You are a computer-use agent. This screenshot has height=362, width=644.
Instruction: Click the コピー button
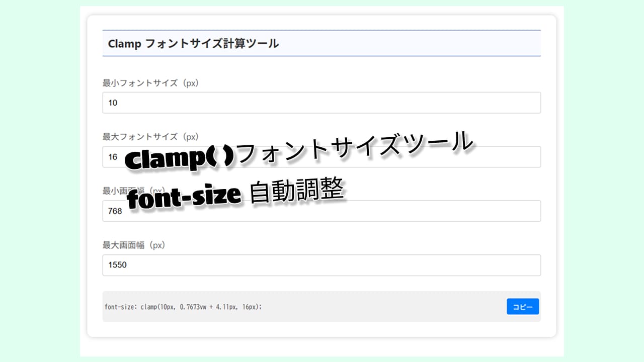click(523, 306)
